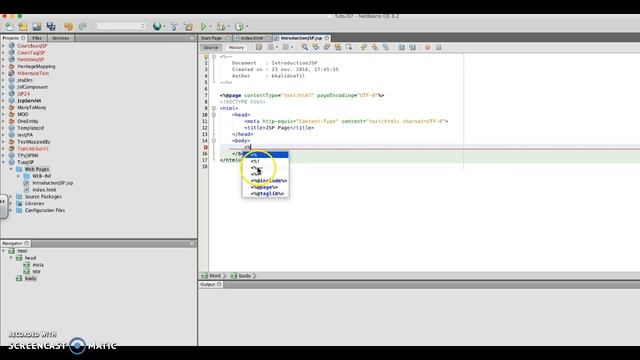Click the green Run Project arrow

click(x=203, y=27)
